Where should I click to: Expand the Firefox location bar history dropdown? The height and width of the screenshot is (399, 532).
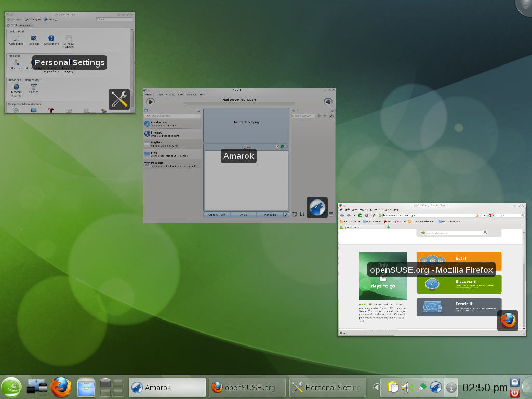tap(485, 215)
